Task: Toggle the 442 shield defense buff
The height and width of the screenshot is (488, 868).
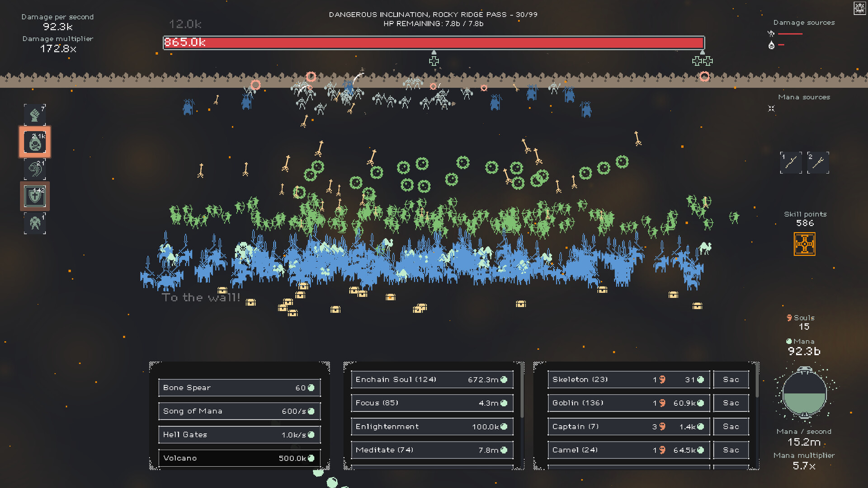Action: [x=35, y=196]
